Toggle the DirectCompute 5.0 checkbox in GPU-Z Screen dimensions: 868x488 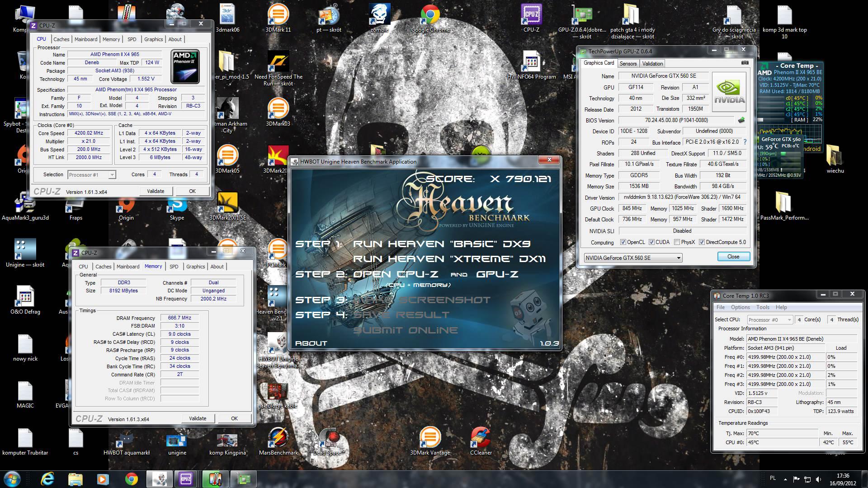(x=702, y=242)
